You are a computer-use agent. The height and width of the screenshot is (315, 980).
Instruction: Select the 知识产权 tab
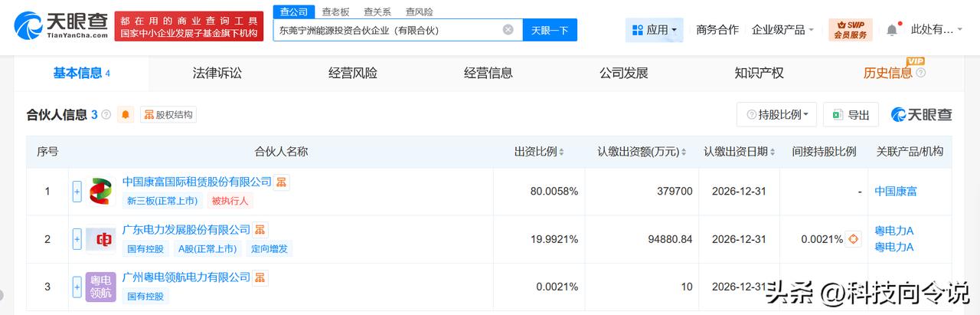coord(759,73)
